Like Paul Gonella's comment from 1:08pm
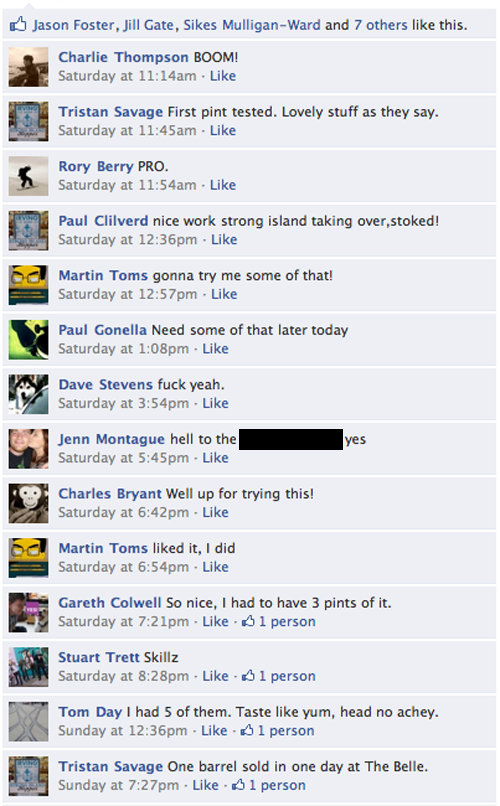 coord(215,349)
